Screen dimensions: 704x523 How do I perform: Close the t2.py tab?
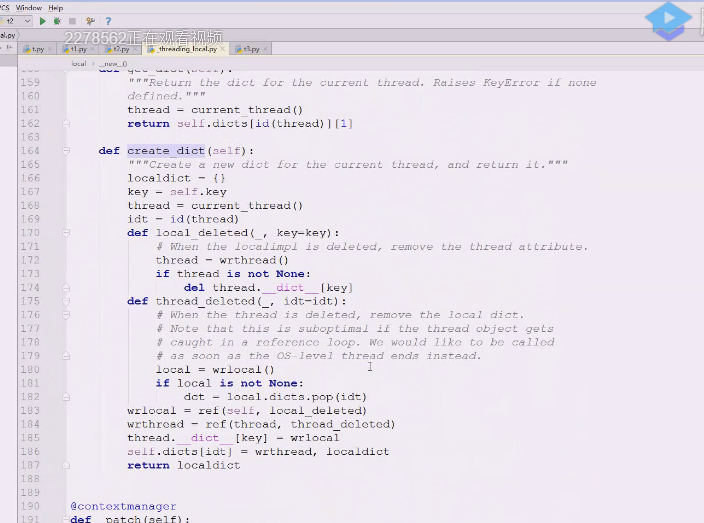[135, 49]
